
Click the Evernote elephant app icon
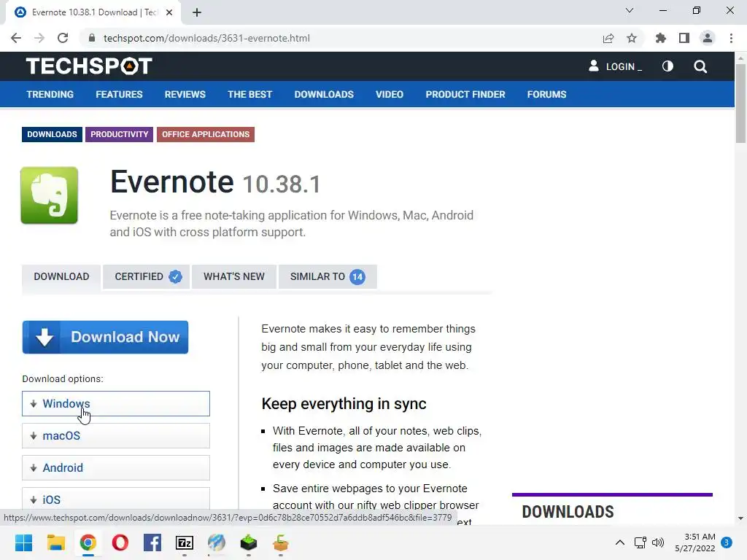50,195
